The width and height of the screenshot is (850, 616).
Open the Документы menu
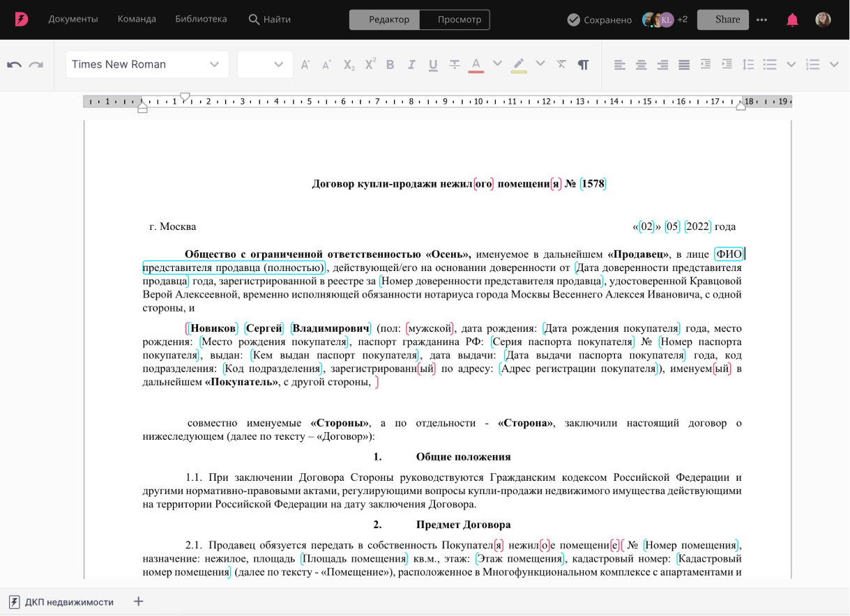[x=73, y=20]
